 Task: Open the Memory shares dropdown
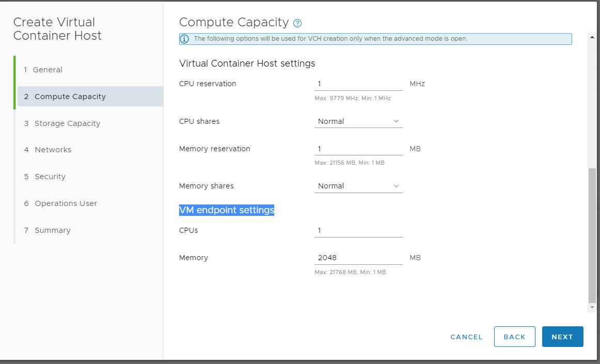(x=358, y=186)
